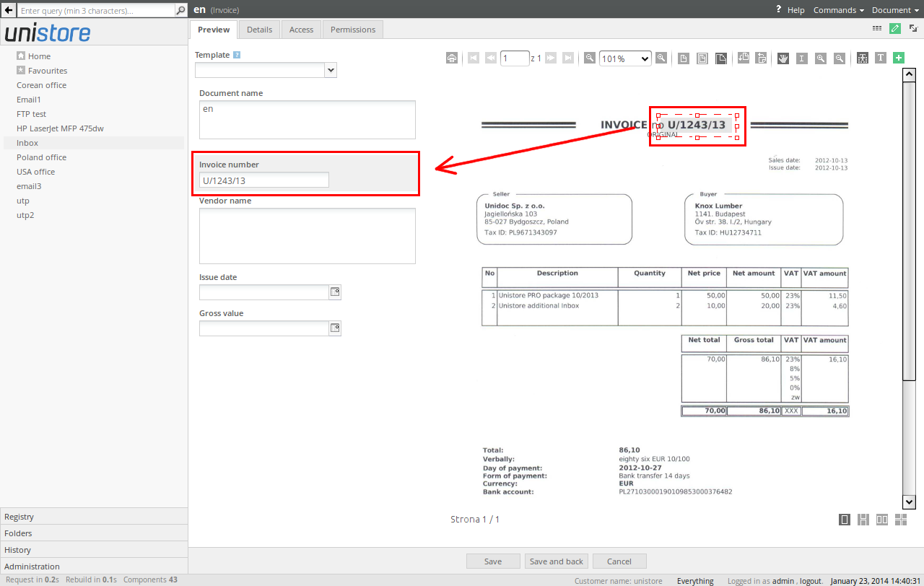Select the hand pan tool
924x586 pixels.
click(x=783, y=58)
